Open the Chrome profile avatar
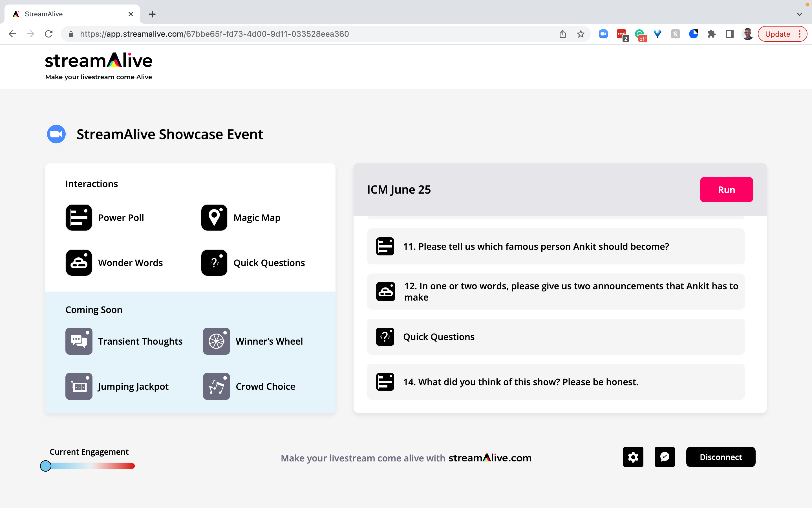This screenshot has height=508, width=812. (x=748, y=34)
